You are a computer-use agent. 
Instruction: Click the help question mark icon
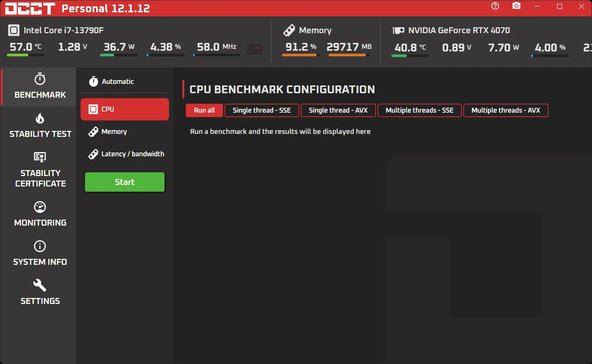pyautogui.click(x=495, y=6)
